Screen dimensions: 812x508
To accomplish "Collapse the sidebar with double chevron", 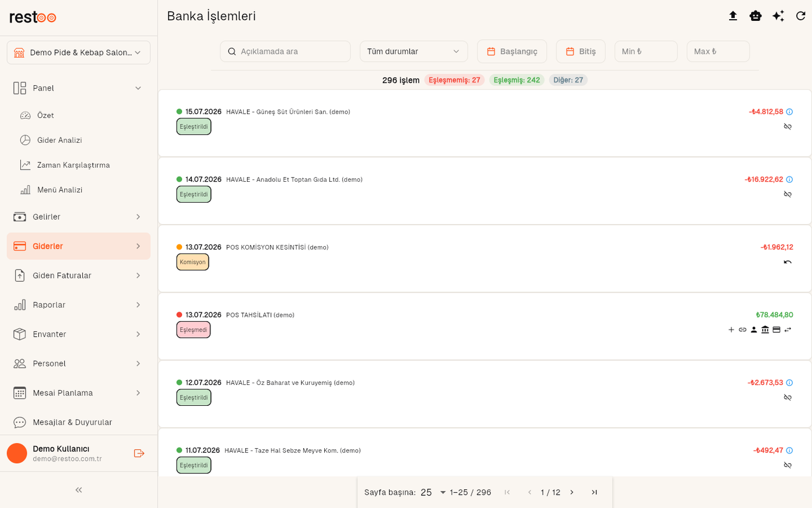I will (79, 490).
